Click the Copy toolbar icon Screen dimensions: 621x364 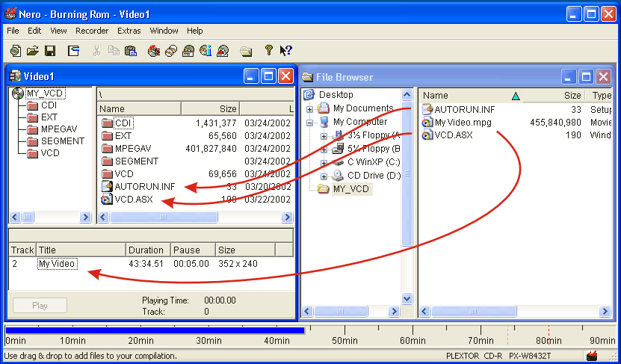(114, 51)
